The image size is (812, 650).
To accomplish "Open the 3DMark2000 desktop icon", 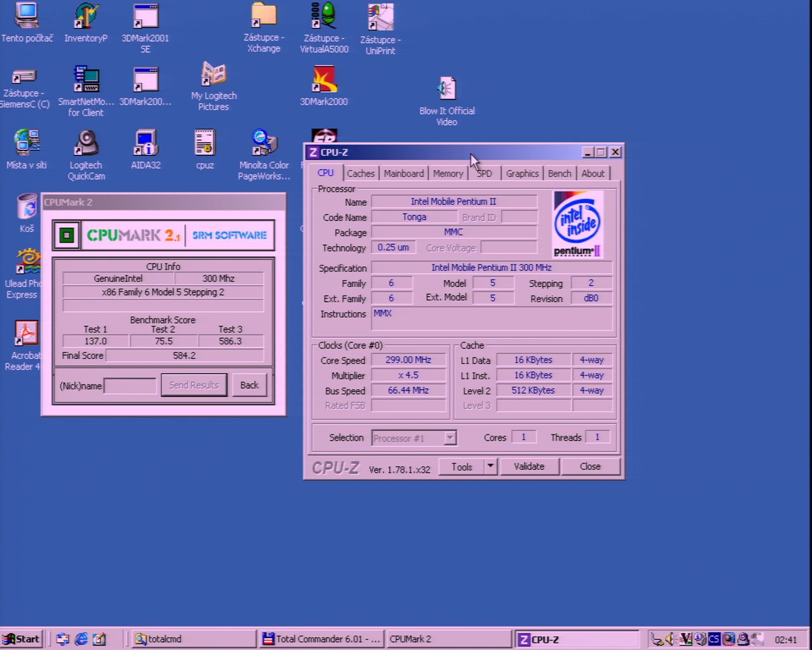I will pyautogui.click(x=324, y=81).
